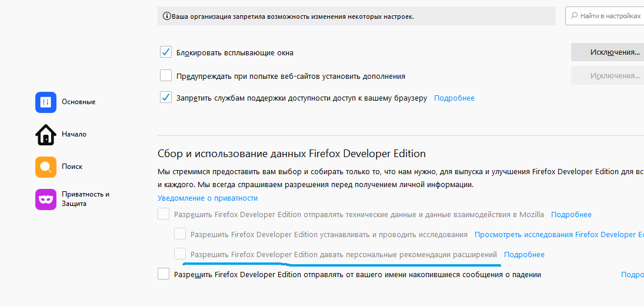The height and width of the screenshot is (306, 644).
Task: Enable sending backlogged crash reports
Action: tap(163, 274)
